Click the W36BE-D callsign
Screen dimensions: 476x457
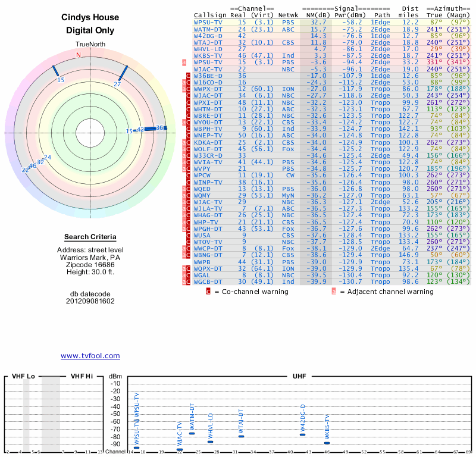208,76
